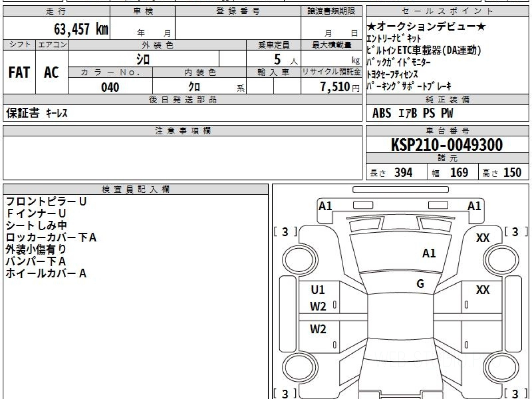Screen dimensions: 532x399
Task: Click the chassis number KSP210-0049300
Action: point(447,145)
